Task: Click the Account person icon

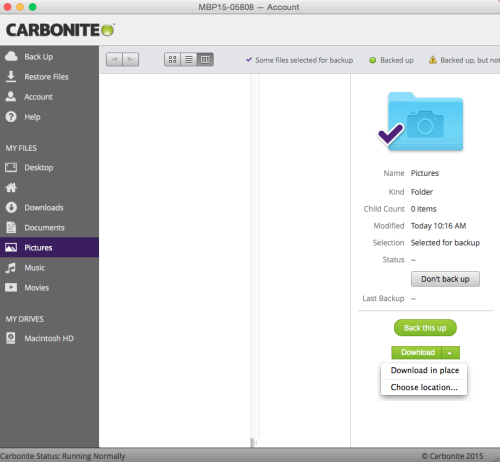Action: coord(11,96)
